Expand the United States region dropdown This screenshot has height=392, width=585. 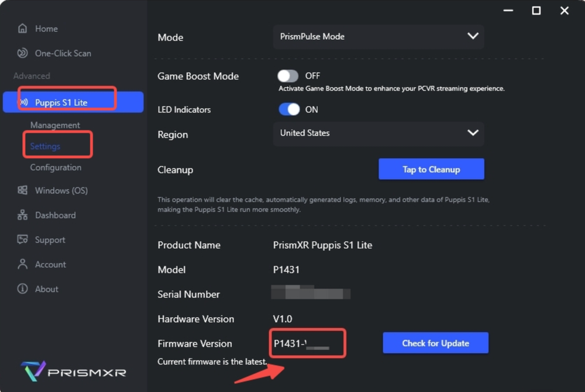(378, 133)
